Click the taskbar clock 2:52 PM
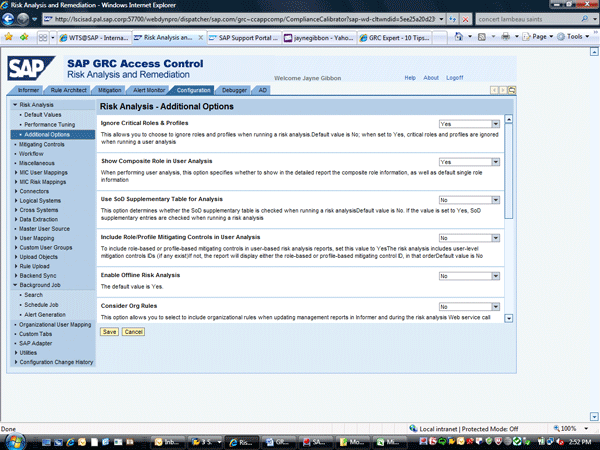 click(580, 442)
